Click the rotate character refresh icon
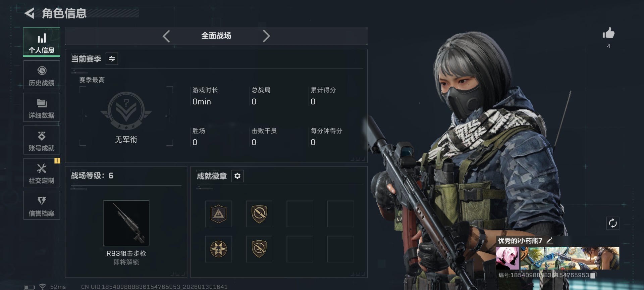The width and height of the screenshot is (644, 290). (x=613, y=223)
